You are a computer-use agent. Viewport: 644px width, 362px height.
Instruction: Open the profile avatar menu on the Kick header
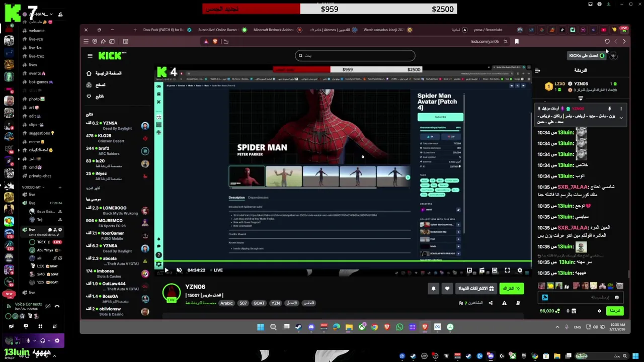pyautogui.click(x=613, y=56)
